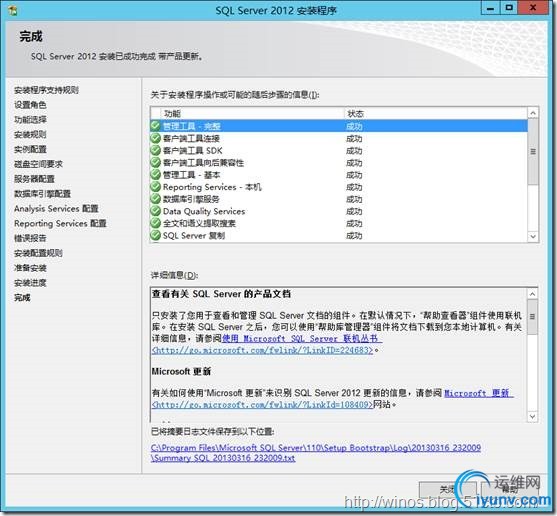Viewport: 557px width, 516px height.
Task: Click the green check icon beside 管理工具 - 基本
Action: click(x=155, y=174)
